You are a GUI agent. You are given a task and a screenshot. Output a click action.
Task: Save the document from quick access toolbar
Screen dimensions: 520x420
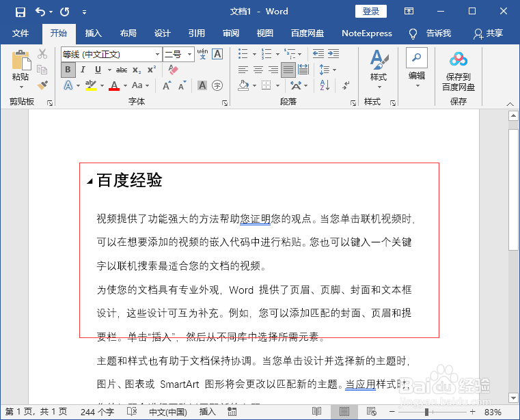pos(20,12)
